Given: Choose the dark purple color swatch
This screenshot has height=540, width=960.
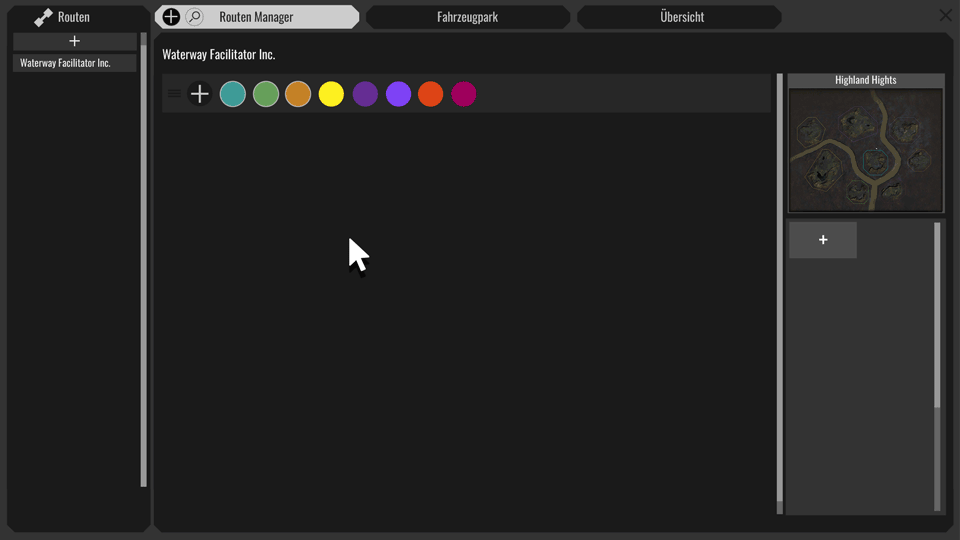Looking at the screenshot, I should [x=365, y=94].
